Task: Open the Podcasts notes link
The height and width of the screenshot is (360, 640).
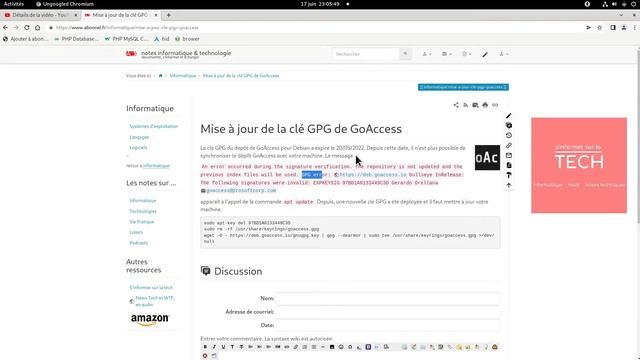Action: pos(138,243)
